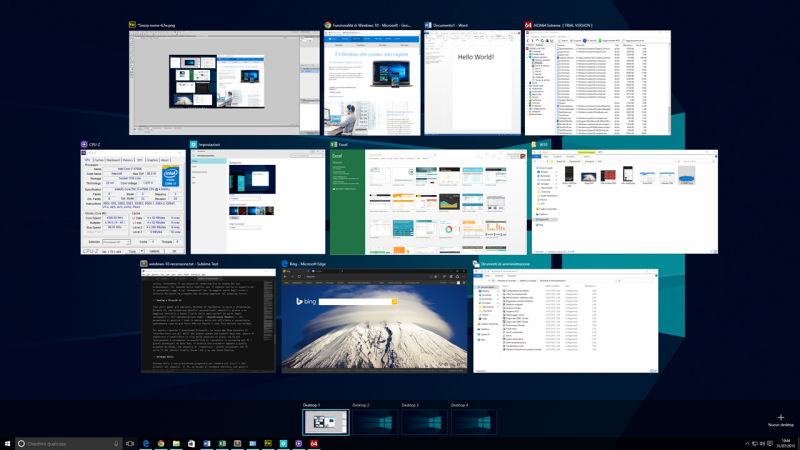The width and height of the screenshot is (800, 450).
Task: Switch to Desktop 3 thumbnail
Action: point(424,422)
